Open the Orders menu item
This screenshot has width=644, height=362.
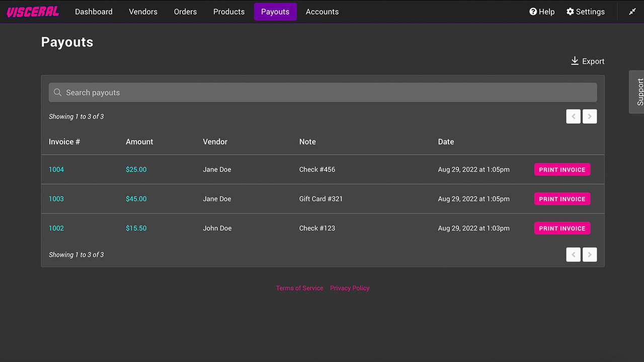pos(185,12)
